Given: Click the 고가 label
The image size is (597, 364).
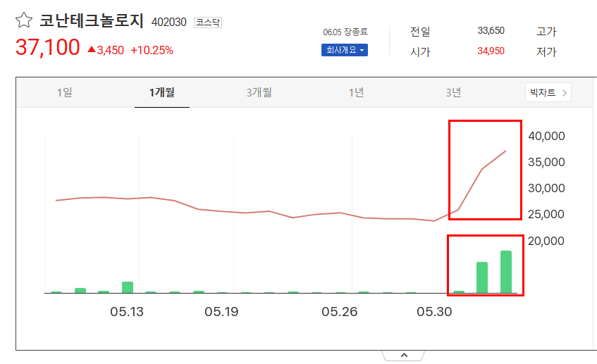Looking at the screenshot, I should (x=546, y=31).
